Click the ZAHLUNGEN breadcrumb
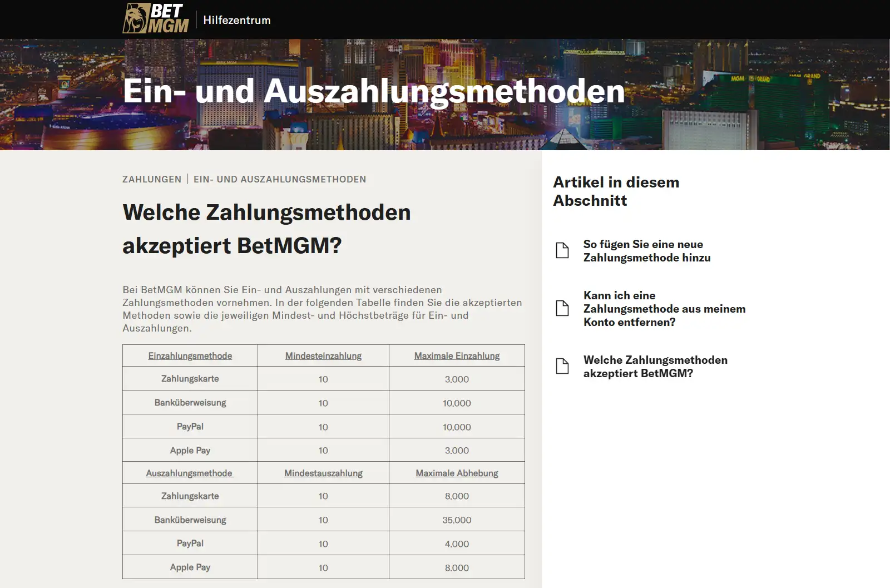This screenshot has height=588, width=890. click(x=152, y=179)
